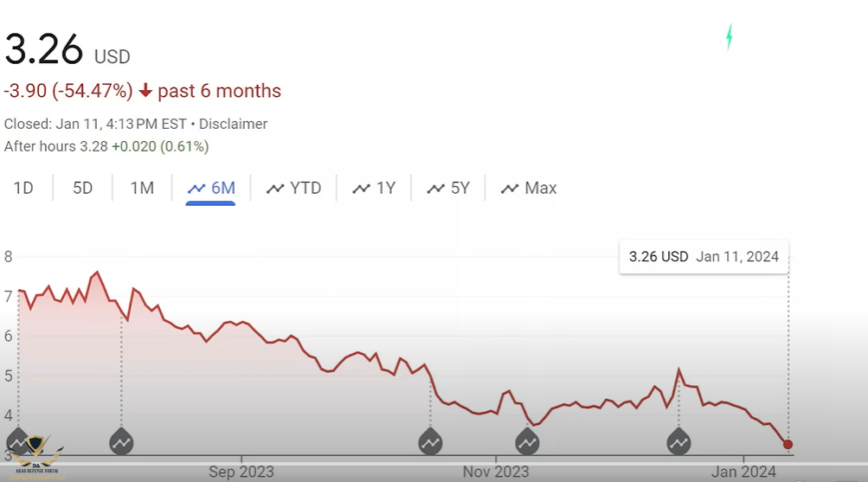Click the 3.26 USD Jan 11 tooltip
Screen dimensions: 868x482
tap(704, 257)
